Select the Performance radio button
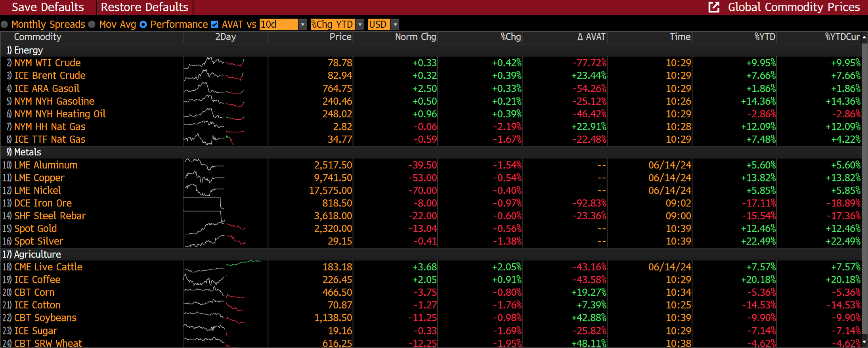The width and height of the screenshot is (868, 348). tap(143, 25)
